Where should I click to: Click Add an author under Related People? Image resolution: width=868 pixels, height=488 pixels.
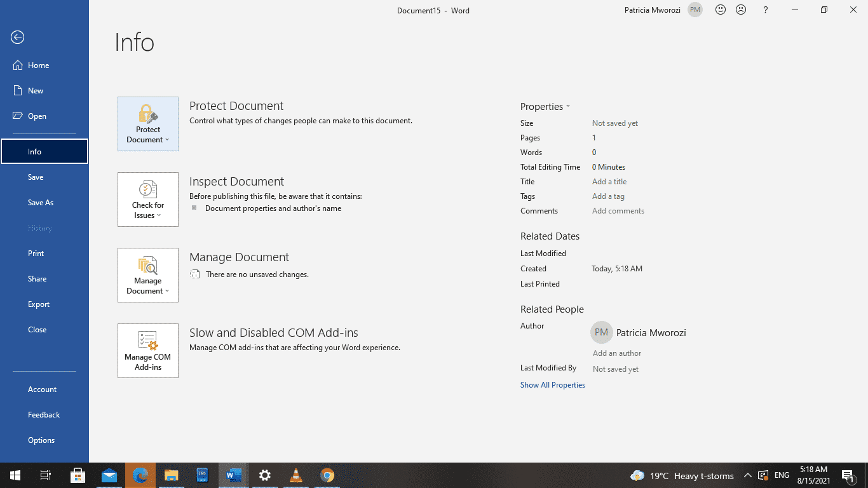(616, 353)
